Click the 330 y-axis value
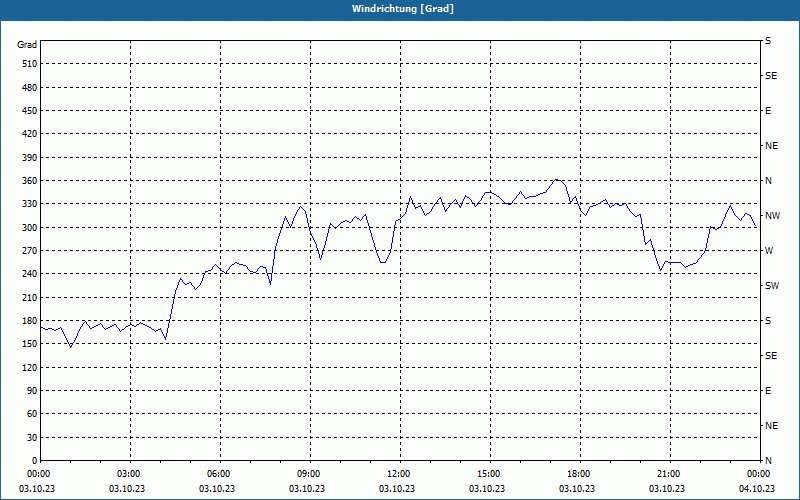 (30, 204)
